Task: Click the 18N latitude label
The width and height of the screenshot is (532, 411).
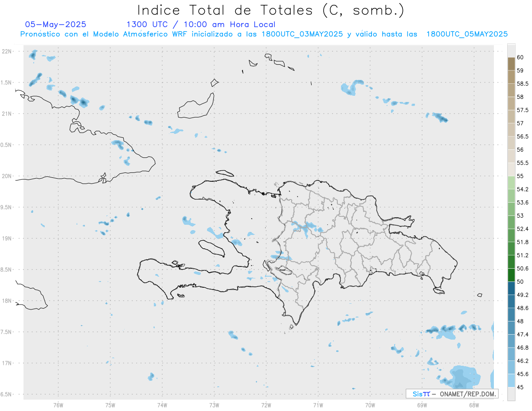Action: 8,301
